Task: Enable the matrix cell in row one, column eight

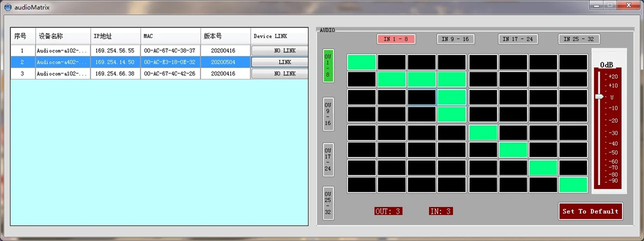Action: (573, 62)
